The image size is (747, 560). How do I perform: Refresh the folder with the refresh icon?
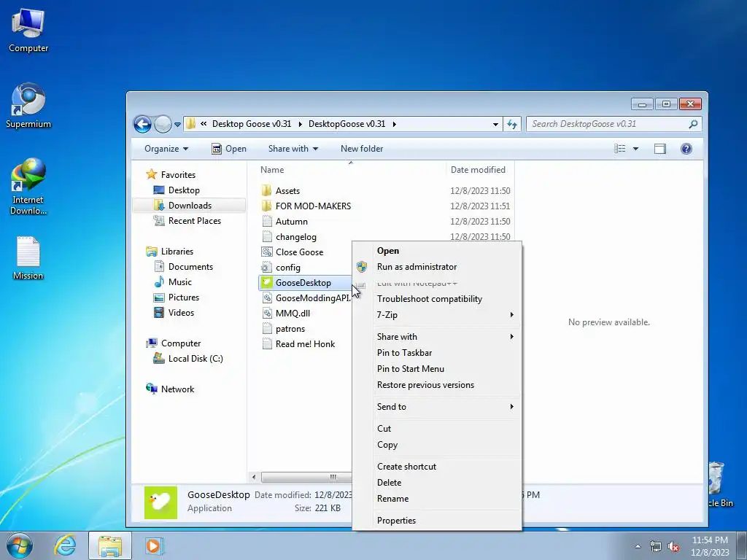[512, 124]
